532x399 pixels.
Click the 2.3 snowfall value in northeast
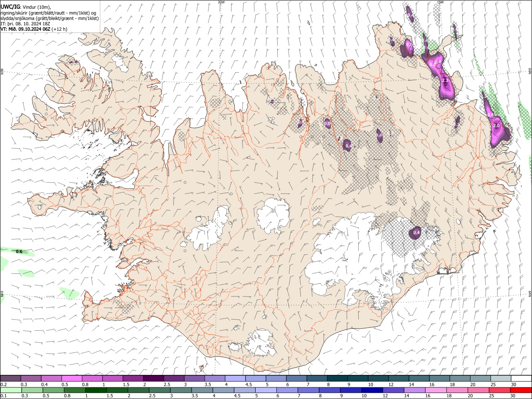pyautogui.click(x=446, y=80)
